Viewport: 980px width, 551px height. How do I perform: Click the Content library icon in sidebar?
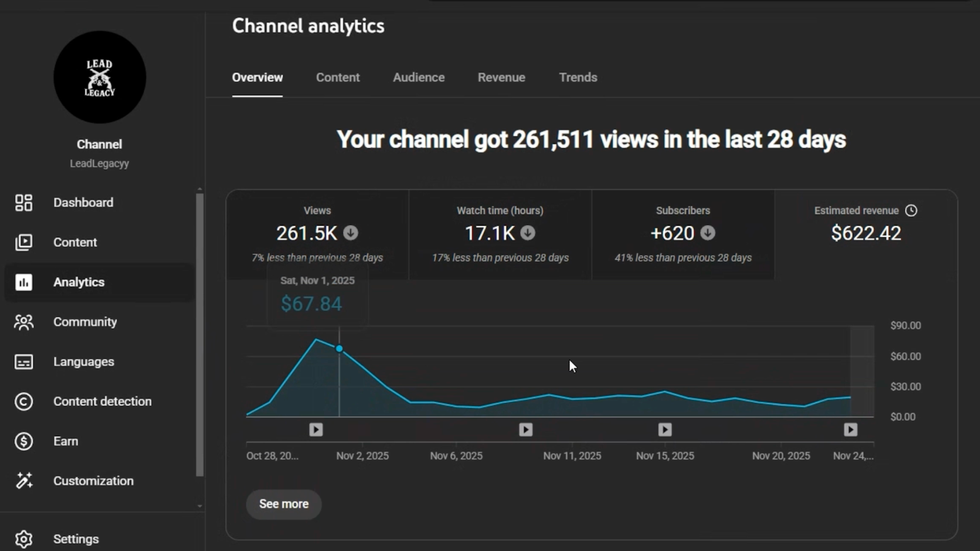(23, 242)
